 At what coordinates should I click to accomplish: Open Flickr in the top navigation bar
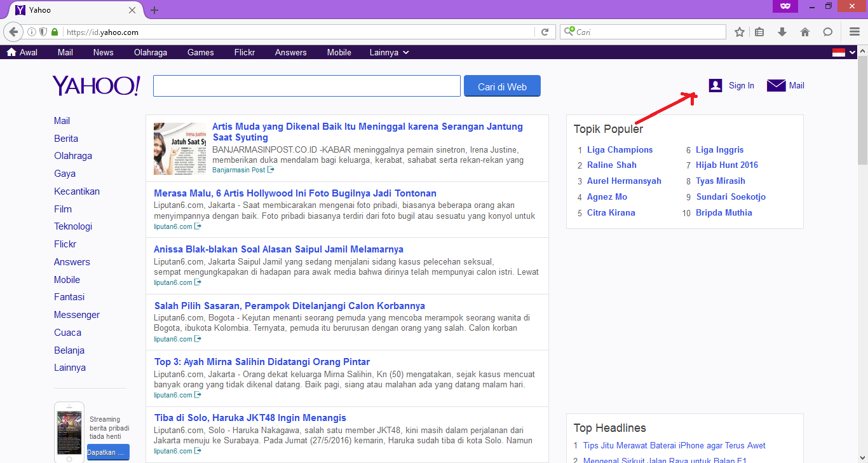pyautogui.click(x=245, y=52)
